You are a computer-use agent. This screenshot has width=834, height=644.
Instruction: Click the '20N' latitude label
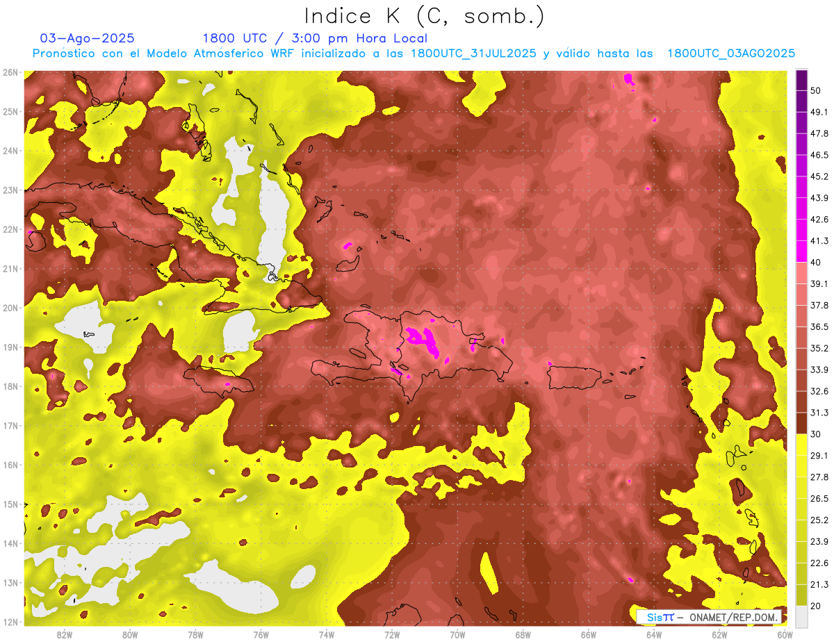[10, 308]
